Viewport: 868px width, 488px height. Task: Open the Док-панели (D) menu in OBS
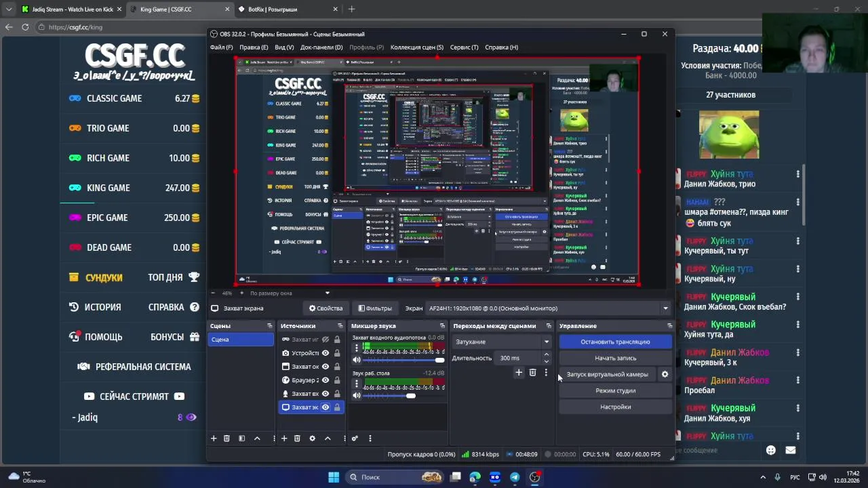click(x=321, y=47)
